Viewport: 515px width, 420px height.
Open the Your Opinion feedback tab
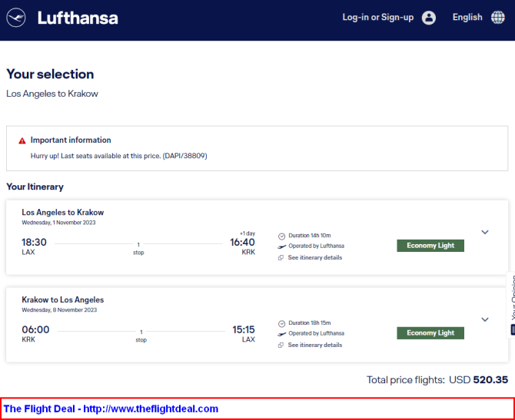[x=511, y=305]
